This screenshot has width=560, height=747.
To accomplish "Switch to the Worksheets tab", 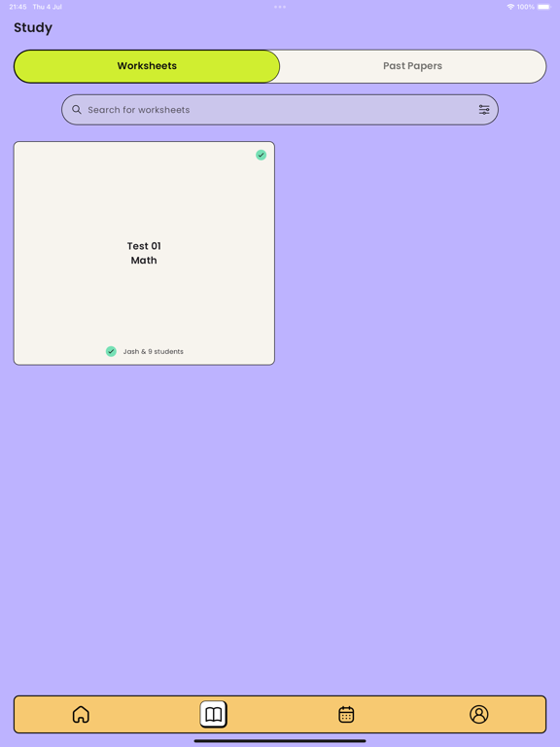I will coord(147,66).
